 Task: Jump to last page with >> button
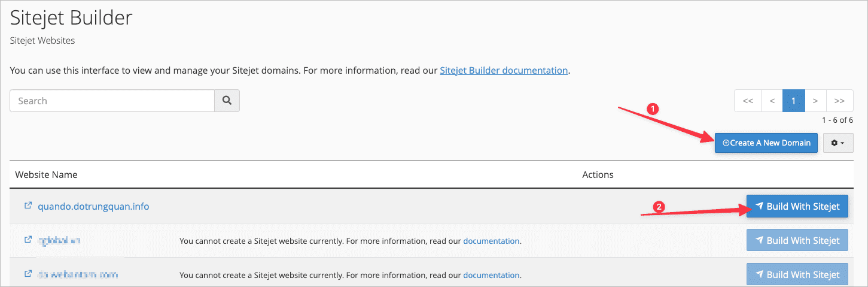pos(839,101)
